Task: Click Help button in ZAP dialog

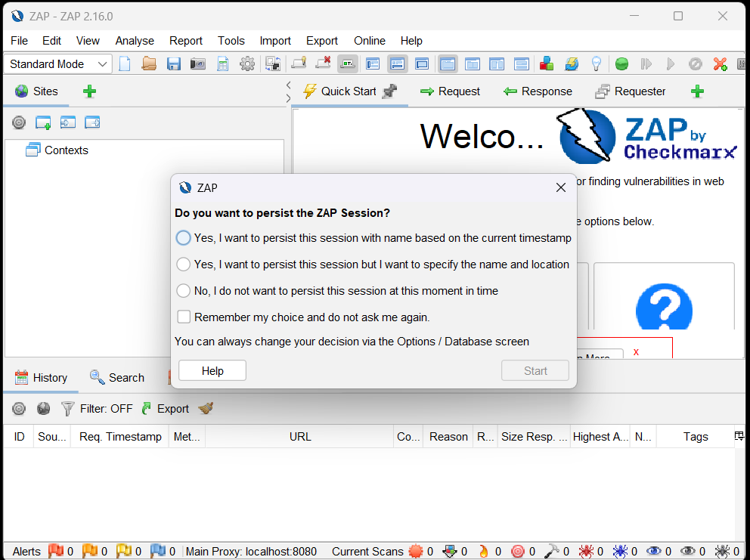Action: (x=212, y=370)
